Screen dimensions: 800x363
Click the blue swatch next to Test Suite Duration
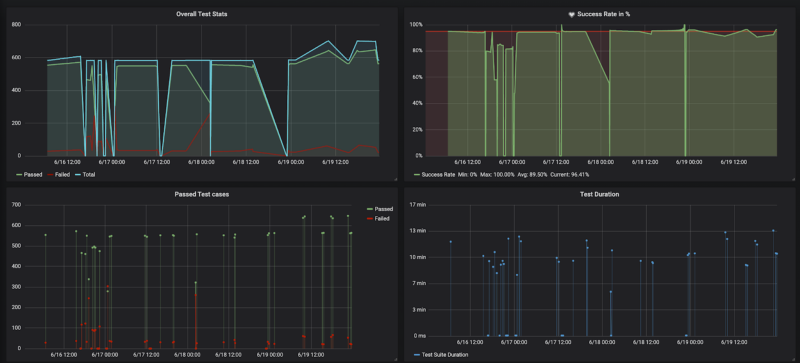pyautogui.click(x=417, y=354)
